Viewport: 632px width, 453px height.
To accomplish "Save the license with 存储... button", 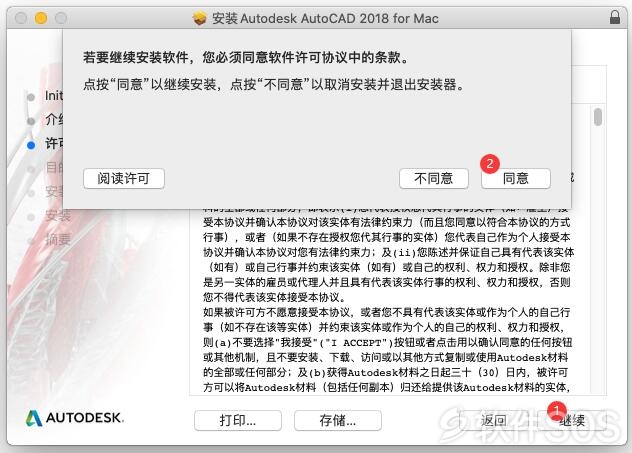I will (x=338, y=421).
